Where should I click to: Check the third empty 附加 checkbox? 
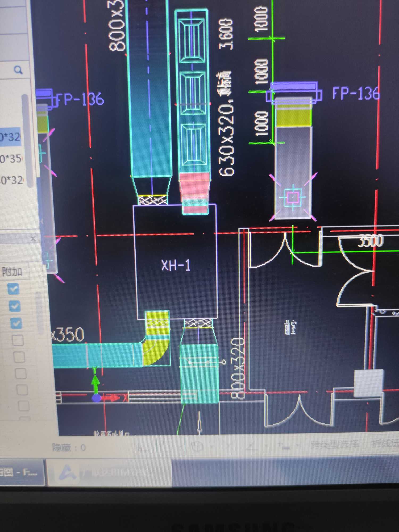21,374
